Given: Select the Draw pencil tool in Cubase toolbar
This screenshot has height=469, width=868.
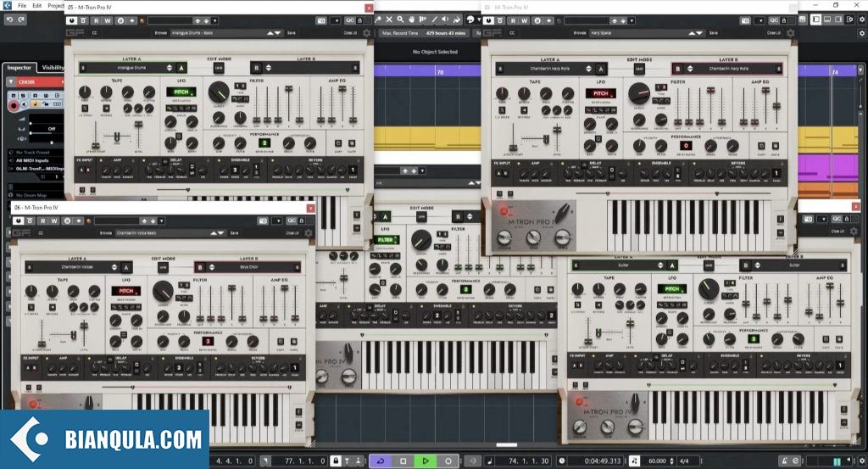Looking at the screenshot, I should [434, 20].
